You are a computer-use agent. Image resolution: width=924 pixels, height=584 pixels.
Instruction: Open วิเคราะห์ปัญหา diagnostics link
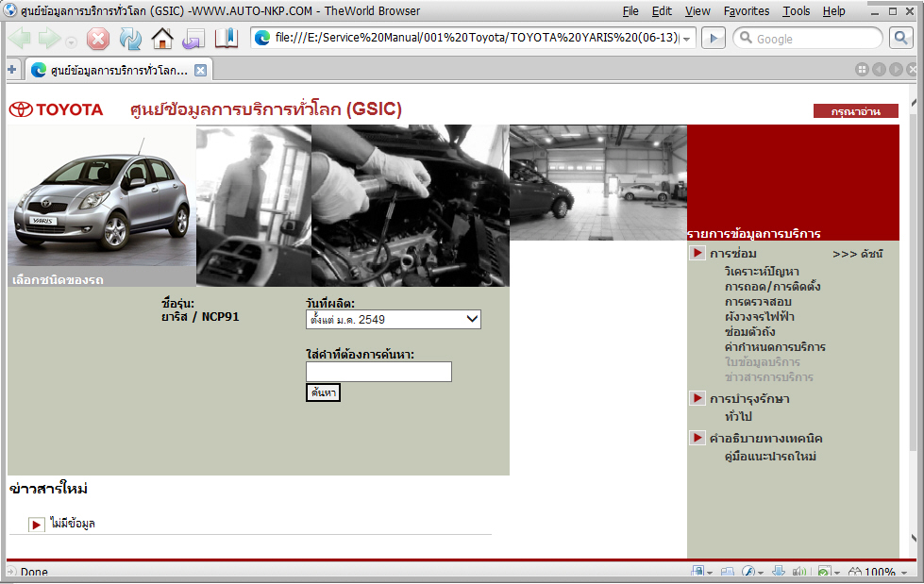click(x=762, y=272)
